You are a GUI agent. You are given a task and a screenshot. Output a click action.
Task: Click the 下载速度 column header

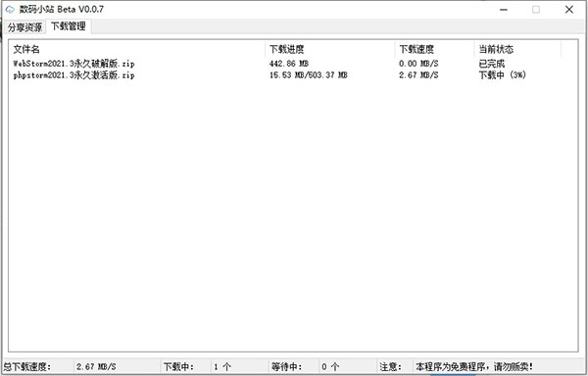pyautogui.click(x=434, y=49)
